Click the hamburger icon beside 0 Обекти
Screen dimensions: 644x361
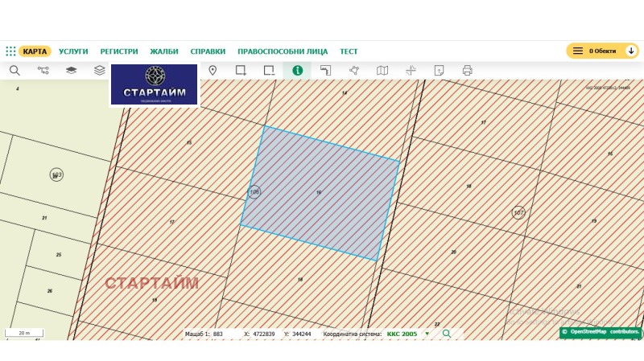coord(578,51)
